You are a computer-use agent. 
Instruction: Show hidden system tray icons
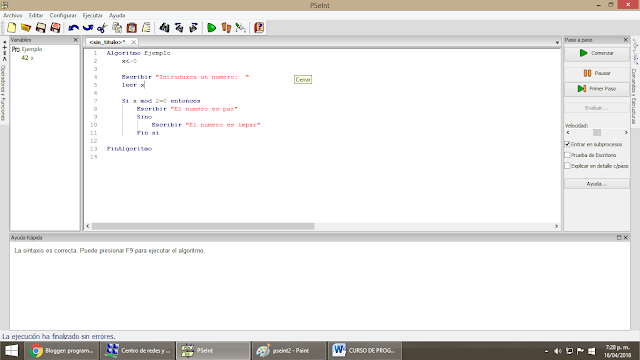tap(547, 351)
